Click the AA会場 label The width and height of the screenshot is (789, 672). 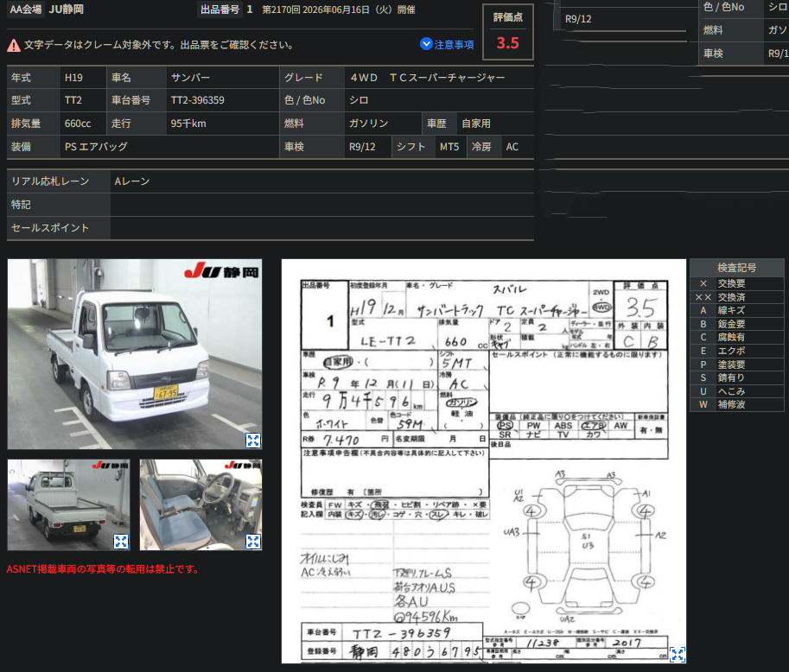[x=26, y=9]
